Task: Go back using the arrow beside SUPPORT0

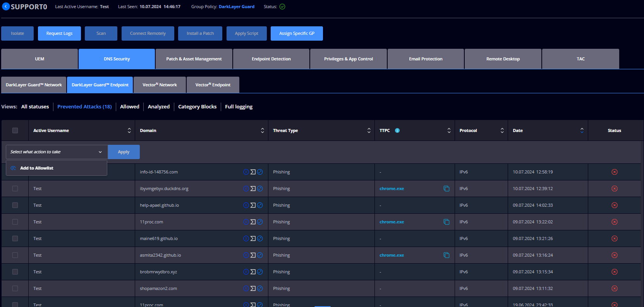Action: [6, 7]
